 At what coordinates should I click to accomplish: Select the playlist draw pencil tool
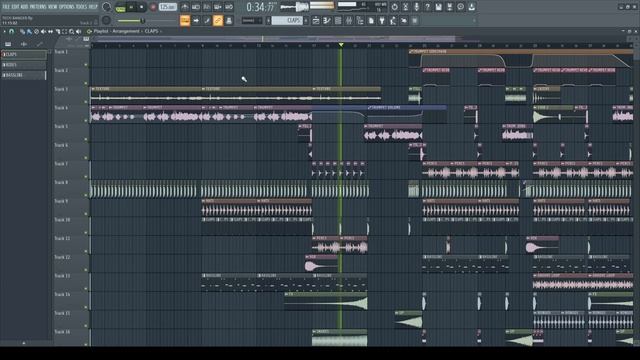[x=22, y=31]
